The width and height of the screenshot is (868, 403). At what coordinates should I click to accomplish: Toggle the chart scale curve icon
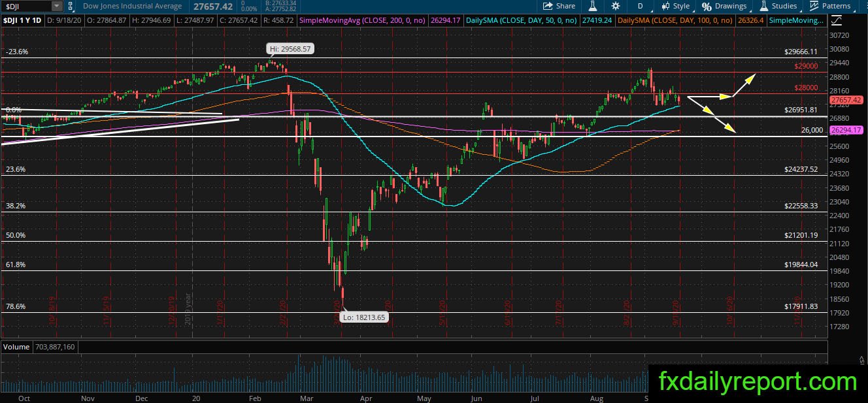click(x=838, y=21)
